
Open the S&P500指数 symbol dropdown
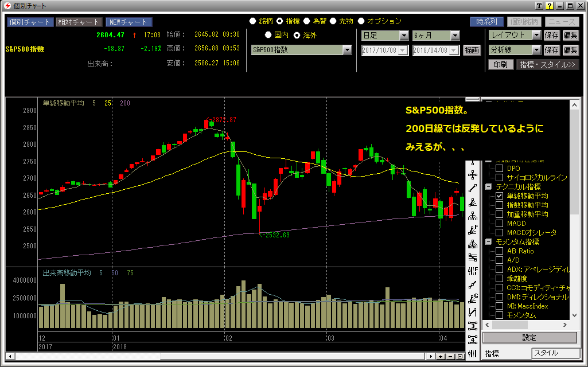pyautogui.click(x=347, y=50)
